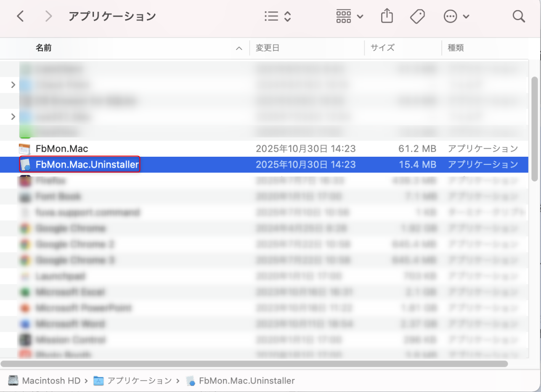
Task: Sort files by the サイズ column
Action: point(382,48)
